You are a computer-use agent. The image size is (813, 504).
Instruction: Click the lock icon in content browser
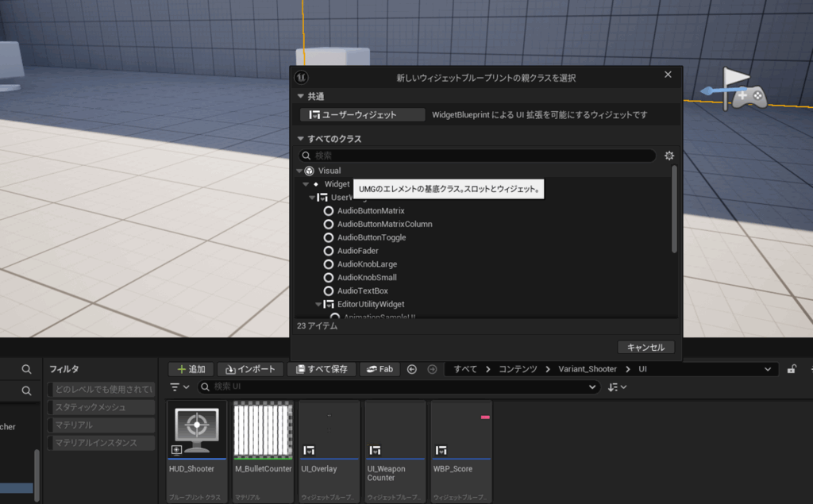(x=792, y=369)
